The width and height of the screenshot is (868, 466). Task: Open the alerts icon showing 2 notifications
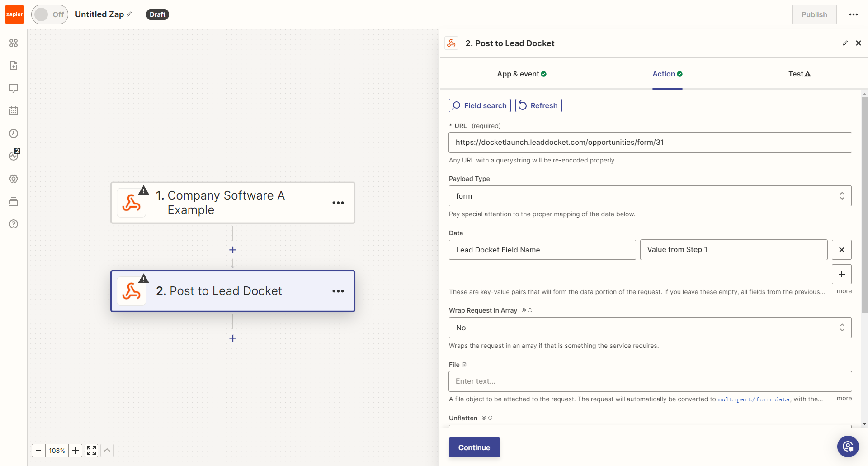(14, 156)
